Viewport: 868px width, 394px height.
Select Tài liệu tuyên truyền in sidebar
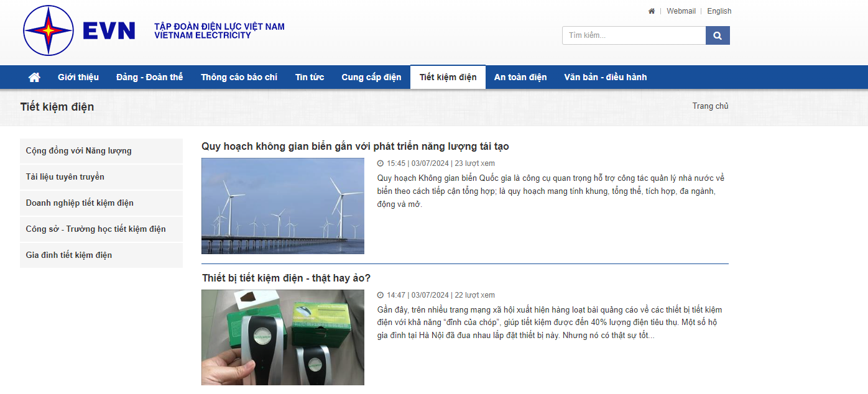pos(65,177)
